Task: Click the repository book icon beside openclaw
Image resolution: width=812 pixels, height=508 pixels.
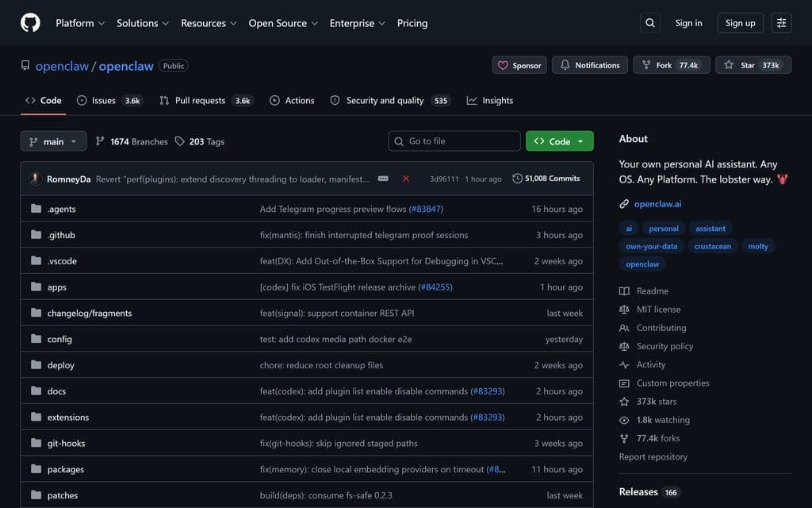Action: (x=25, y=65)
